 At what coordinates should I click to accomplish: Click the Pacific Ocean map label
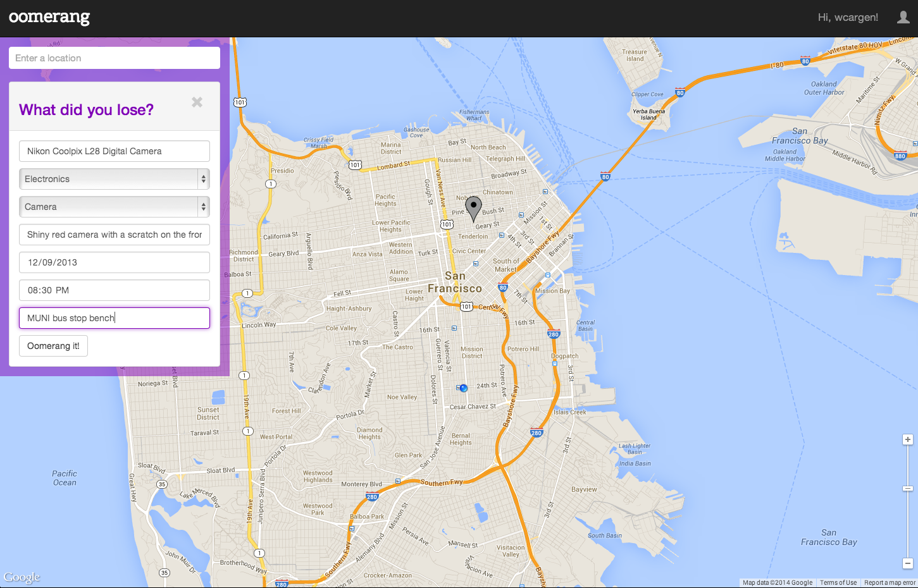[65, 478]
